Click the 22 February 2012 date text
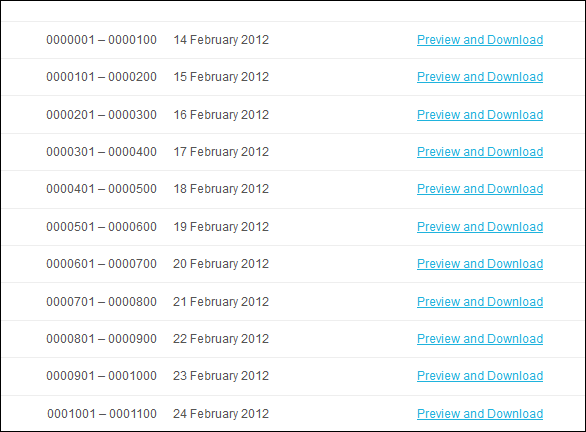 click(x=221, y=339)
